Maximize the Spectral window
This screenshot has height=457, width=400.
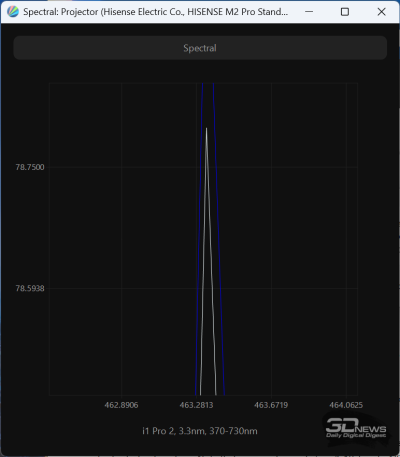(x=345, y=12)
